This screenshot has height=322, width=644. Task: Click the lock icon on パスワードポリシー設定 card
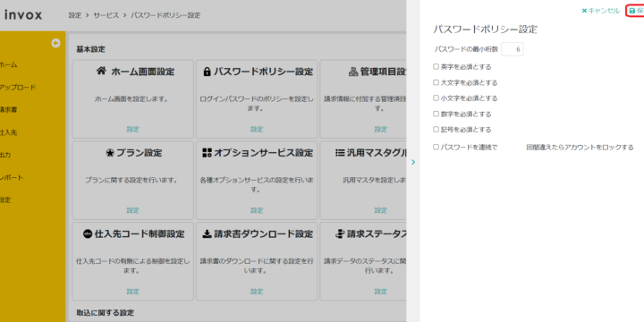click(207, 72)
